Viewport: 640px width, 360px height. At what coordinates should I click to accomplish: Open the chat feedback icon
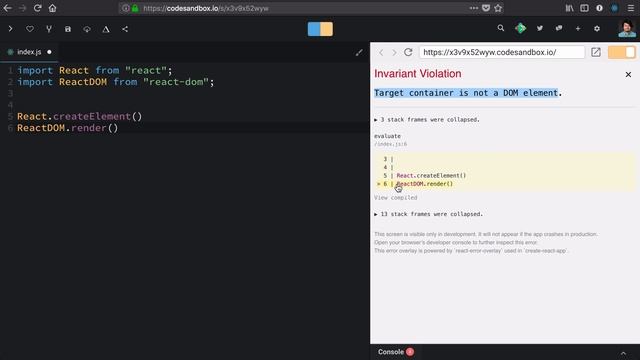(559, 28)
